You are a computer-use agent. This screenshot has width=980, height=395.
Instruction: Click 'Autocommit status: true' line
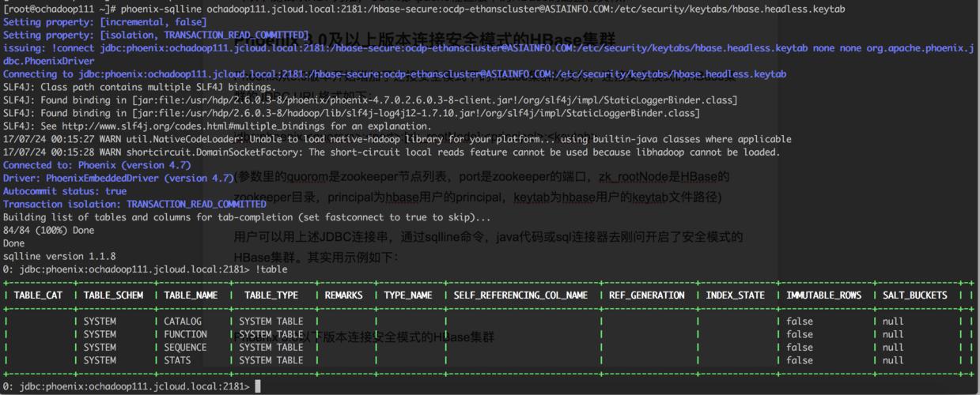tap(65, 191)
